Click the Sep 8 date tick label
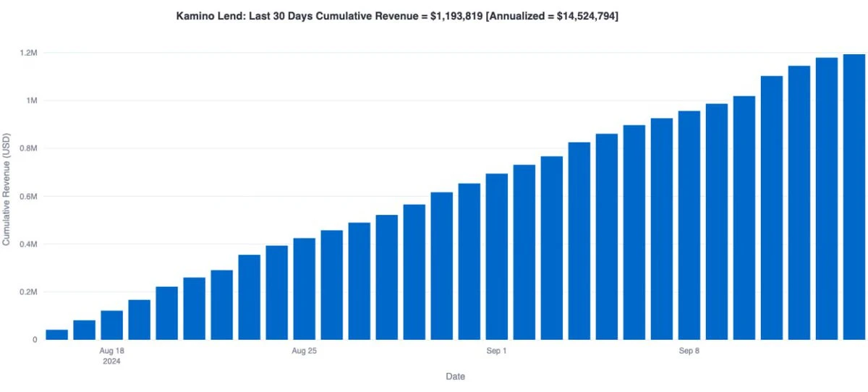Viewport: 868px width, 392px height. tap(689, 352)
